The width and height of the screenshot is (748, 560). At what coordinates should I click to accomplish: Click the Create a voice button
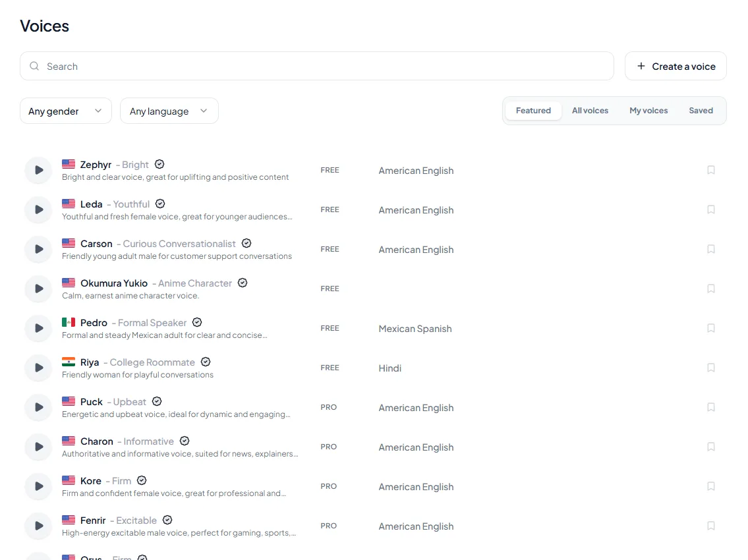coord(676,67)
